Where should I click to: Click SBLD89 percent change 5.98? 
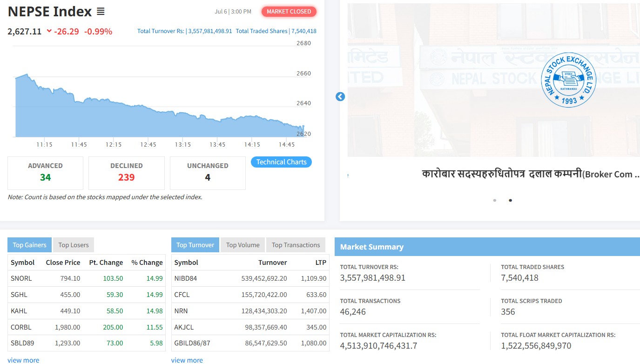coord(156,343)
